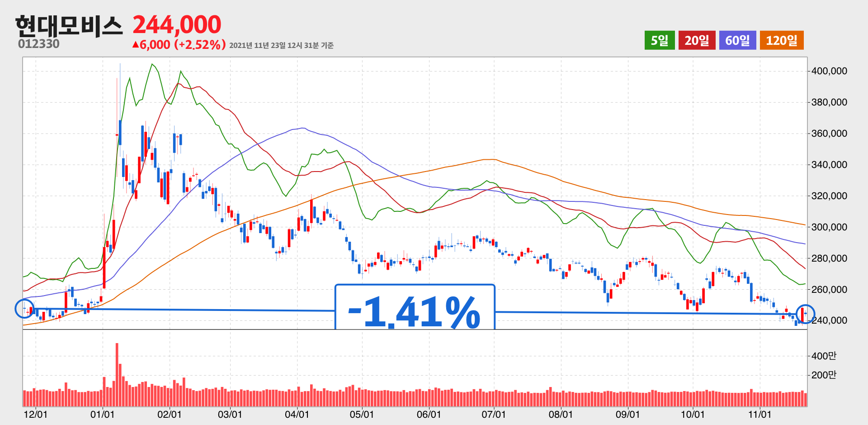This screenshot has width=868, height=425.
Task: Click the 09/01 date axis label
Action: pyautogui.click(x=627, y=415)
